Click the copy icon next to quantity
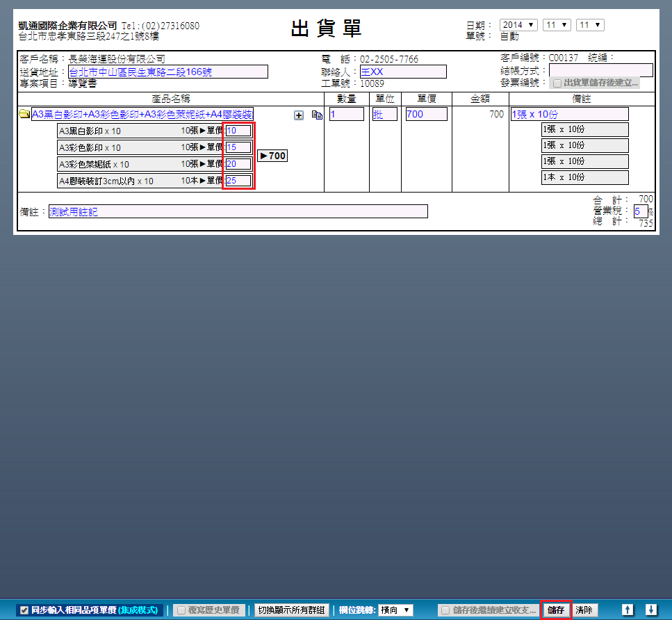This screenshot has width=672, height=620. 317,115
